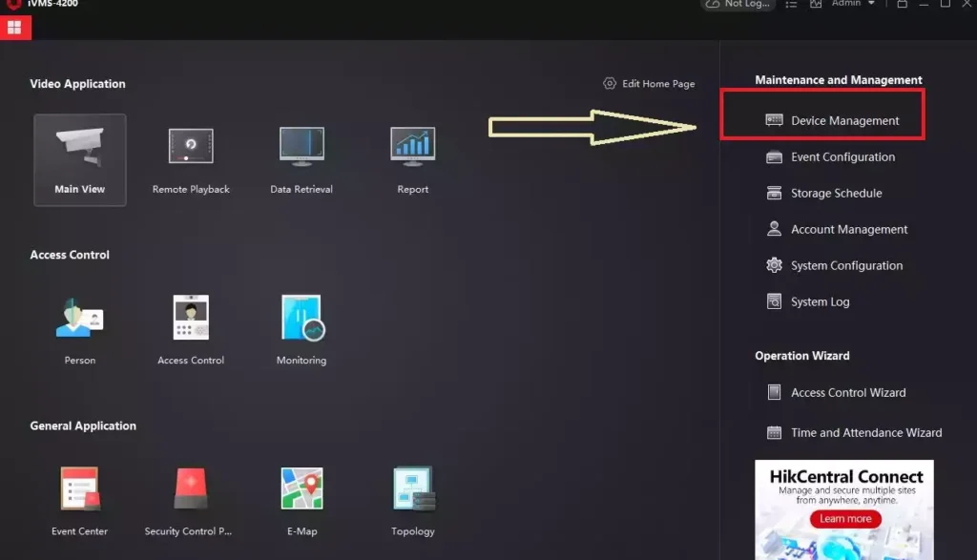The image size is (977, 560).
Task: Open the Report module
Action: coord(412,159)
